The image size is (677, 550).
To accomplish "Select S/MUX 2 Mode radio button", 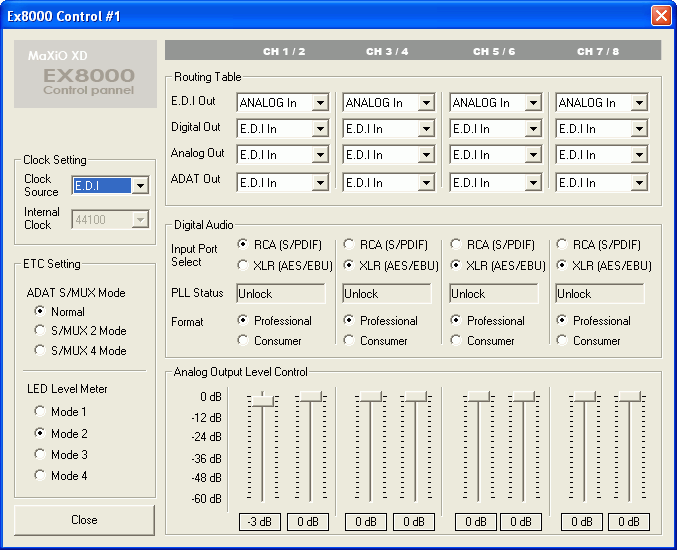I will pos(40,331).
